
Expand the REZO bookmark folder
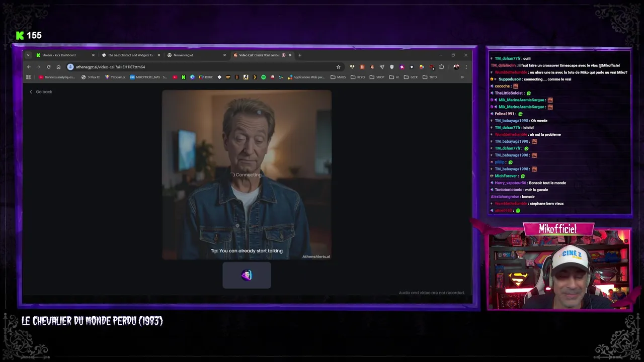[358, 77]
